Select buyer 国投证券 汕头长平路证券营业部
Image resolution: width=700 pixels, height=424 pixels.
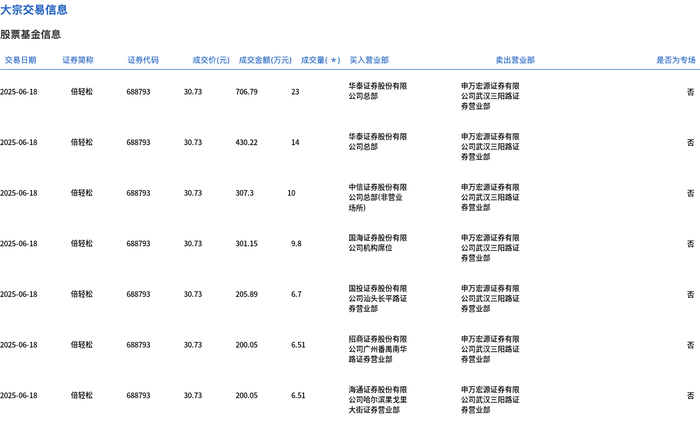click(x=378, y=299)
